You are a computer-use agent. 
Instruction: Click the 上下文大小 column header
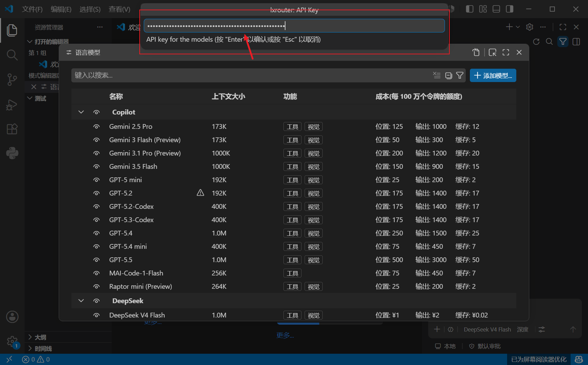pos(228,97)
